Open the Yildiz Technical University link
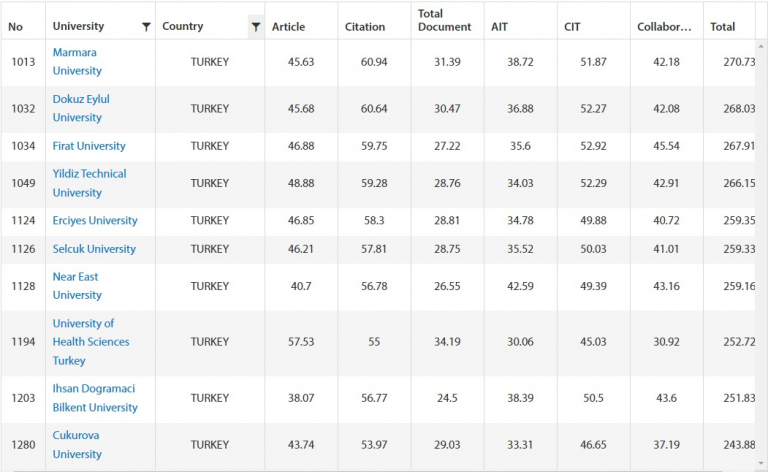Screen dimensions: 768x472 [89, 183]
